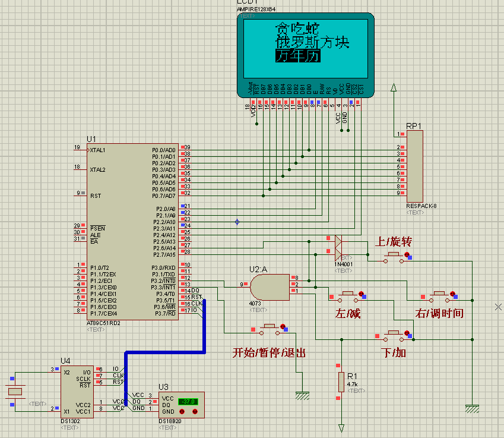Click the blue origin marker on the sheet
Screen dimensions: 504x438
point(237,222)
